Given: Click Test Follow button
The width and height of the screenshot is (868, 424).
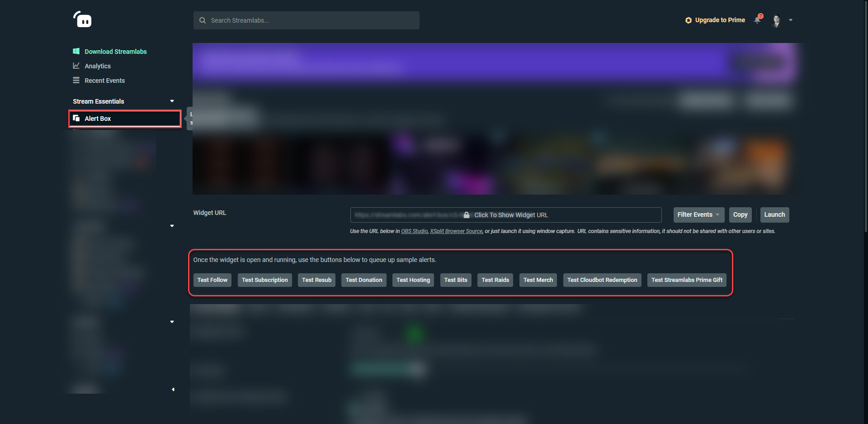Looking at the screenshot, I should pyautogui.click(x=212, y=280).
